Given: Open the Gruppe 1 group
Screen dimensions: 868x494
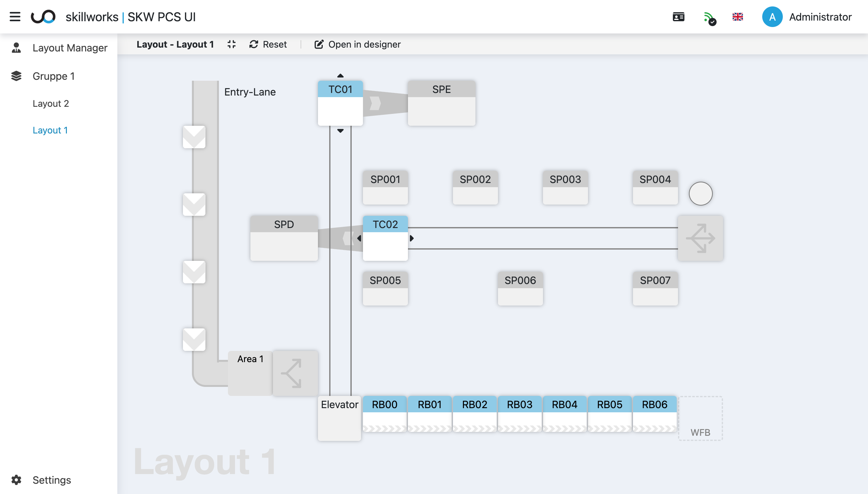Looking at the screenshot, I should coord(54,76).
